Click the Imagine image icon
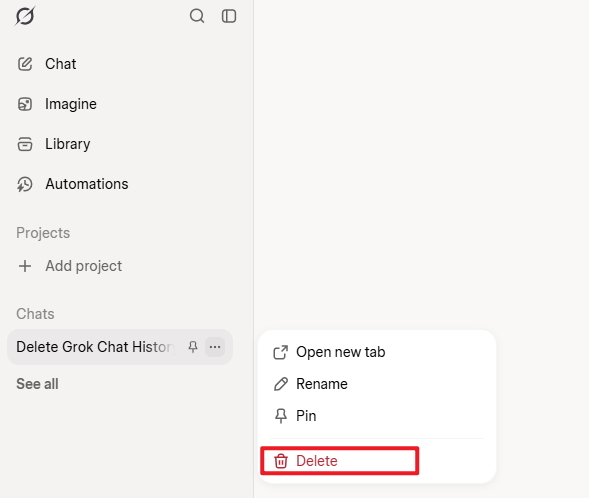 (x=25, y=104)
